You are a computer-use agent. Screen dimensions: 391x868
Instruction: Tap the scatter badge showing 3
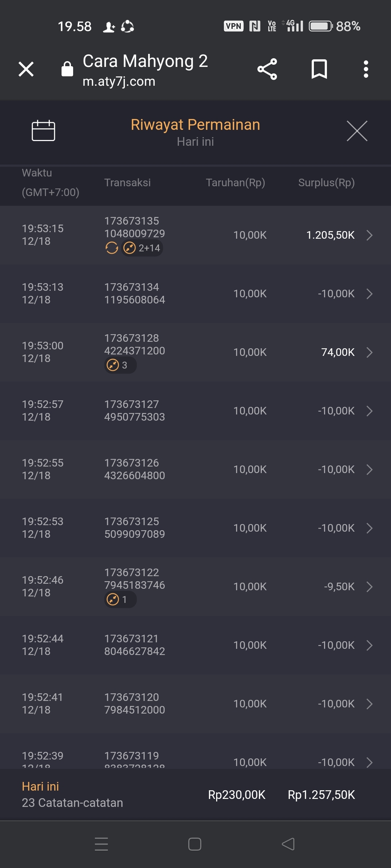120,365
